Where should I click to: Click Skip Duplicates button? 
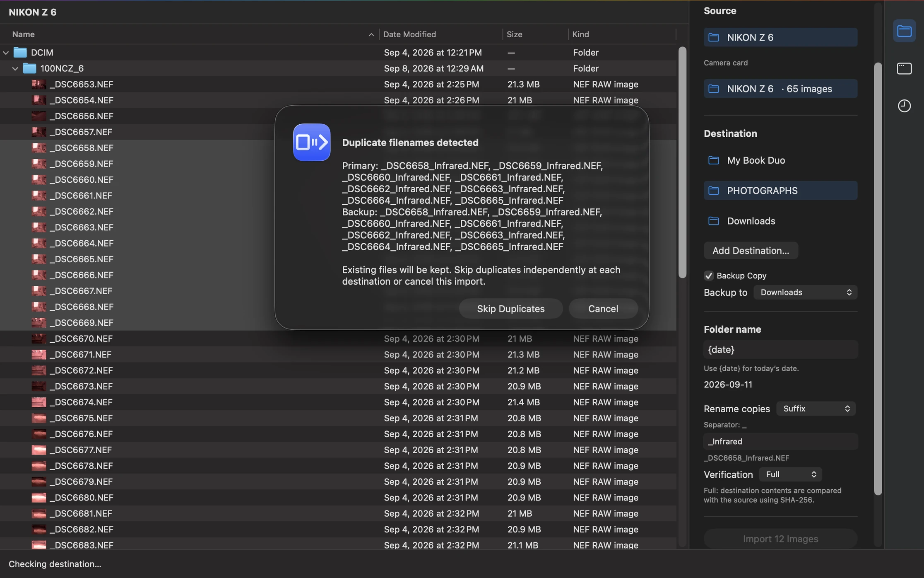point(510,309)
